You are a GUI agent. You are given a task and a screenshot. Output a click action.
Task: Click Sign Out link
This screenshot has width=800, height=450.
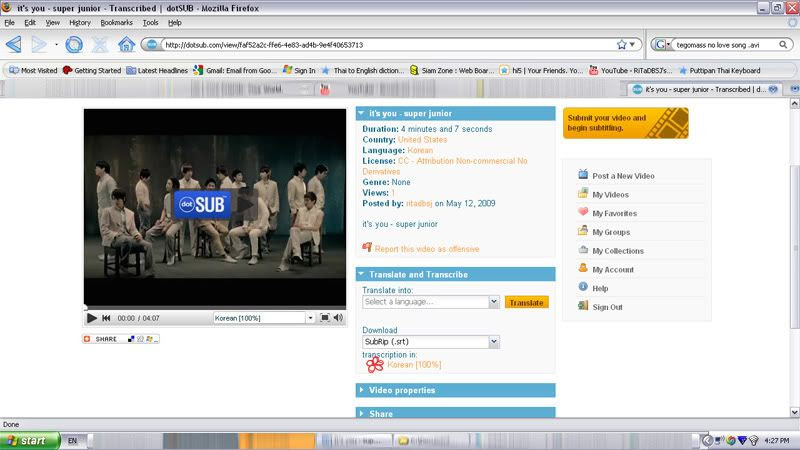pyautogui.click(x=607, y=308)
